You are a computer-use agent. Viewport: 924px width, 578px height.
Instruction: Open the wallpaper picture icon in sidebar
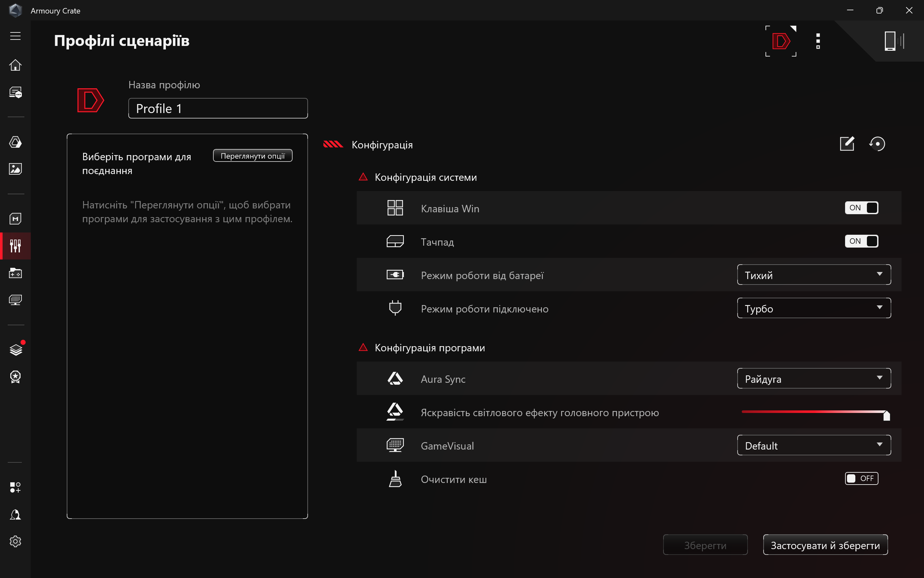pos(15,169)
